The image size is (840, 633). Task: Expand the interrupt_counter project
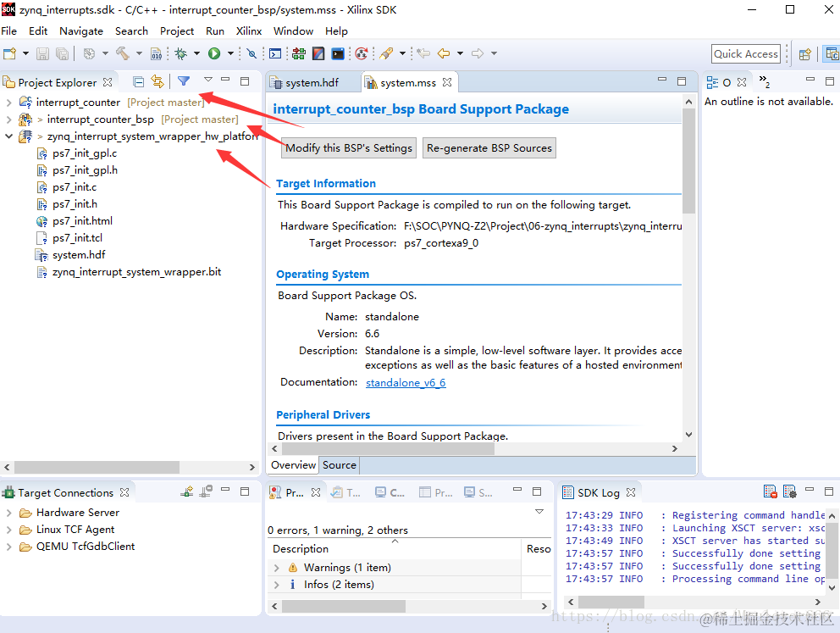pos(8,103)
